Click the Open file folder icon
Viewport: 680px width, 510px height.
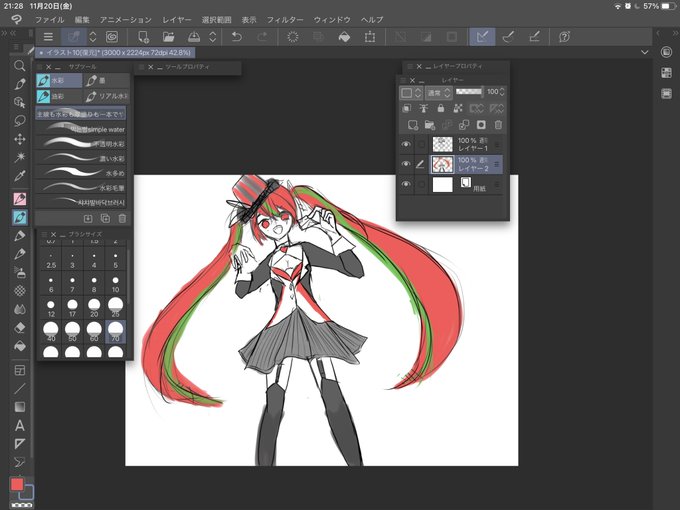coord(168,37)
